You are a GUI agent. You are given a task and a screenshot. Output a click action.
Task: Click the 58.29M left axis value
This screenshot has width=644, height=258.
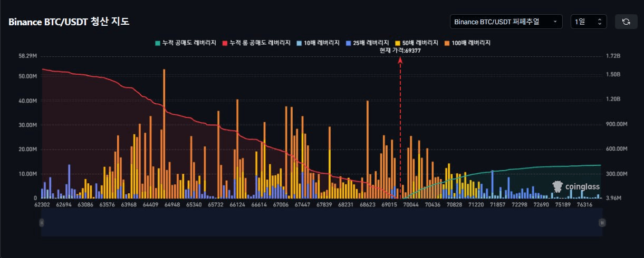click(x=27, y=55)
